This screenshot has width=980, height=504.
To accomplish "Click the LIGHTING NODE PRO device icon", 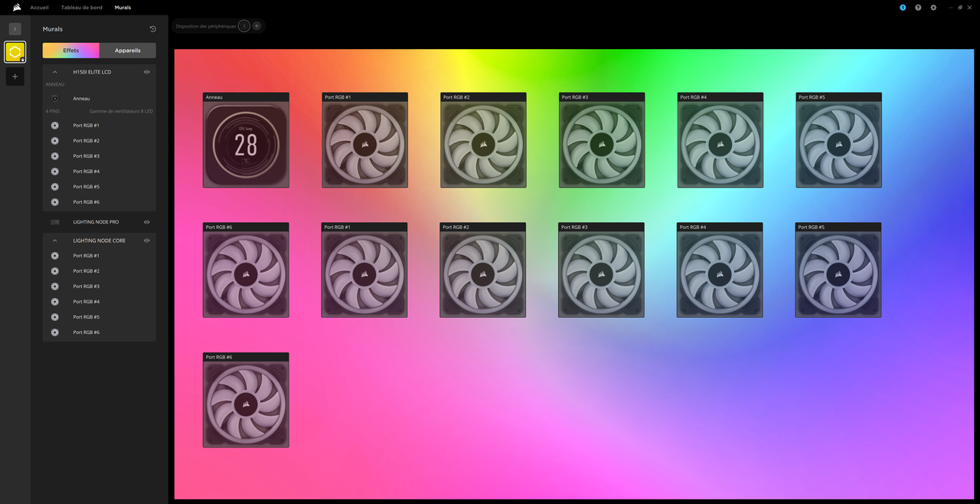I will [x=54, y=221].
